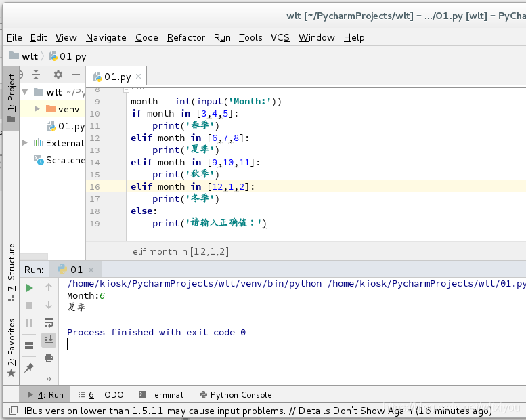Click the IBus version warning message
This screenshot has height=420, width=526.
coord(259,411)
